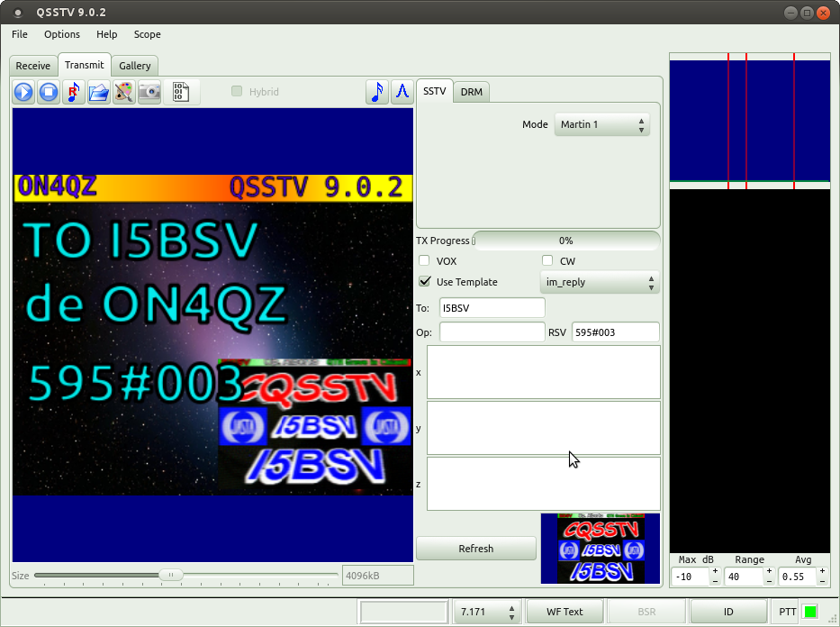
Task: Click the Refresh button
Action: 475,549
